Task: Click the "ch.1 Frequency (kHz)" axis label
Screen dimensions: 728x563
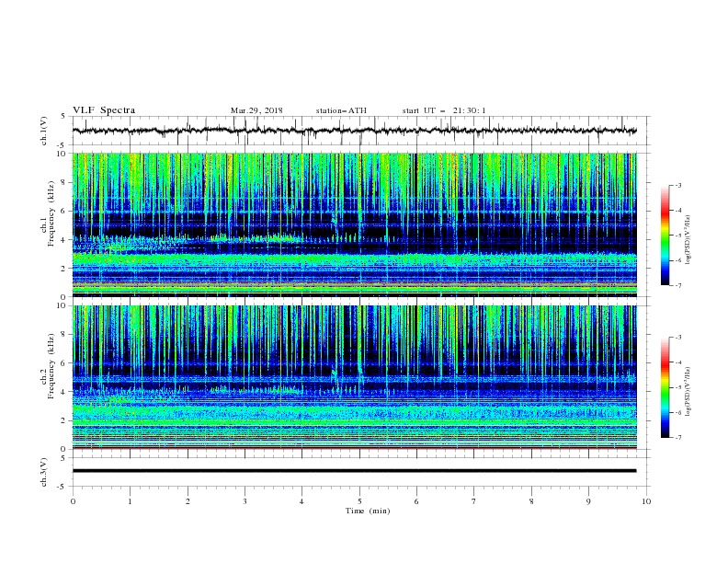Action: coord(48,213)
